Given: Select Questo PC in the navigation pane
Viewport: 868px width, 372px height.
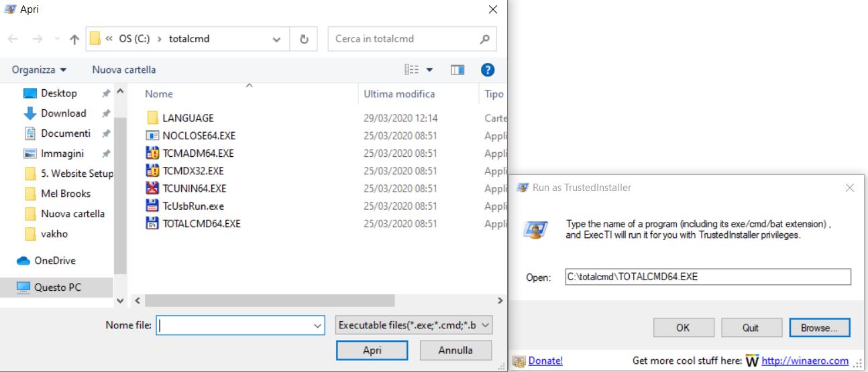Looking at the screenshot, I should coord(58,288).
